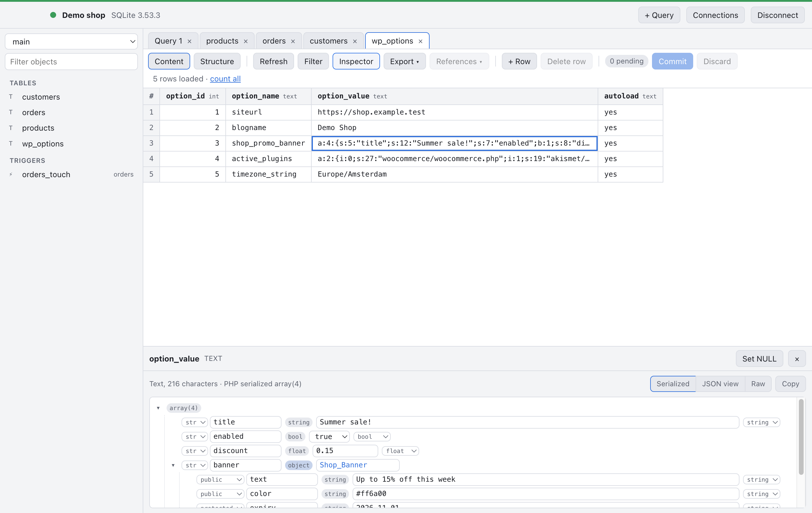
Task: Disconnect from the Demo shop database
Action: pos(778,15)
